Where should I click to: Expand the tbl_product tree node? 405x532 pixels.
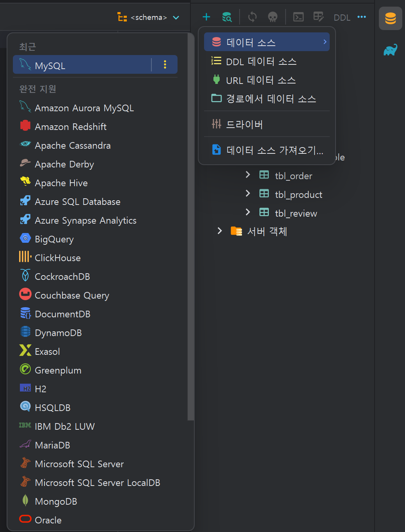click(x=248, y=193)
